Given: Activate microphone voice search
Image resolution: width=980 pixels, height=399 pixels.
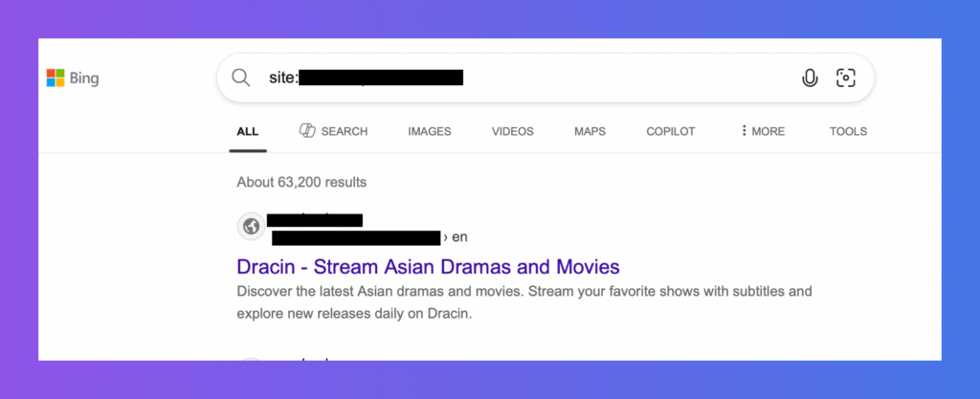Looking at the screenshot, I should (x=810, y=78).
